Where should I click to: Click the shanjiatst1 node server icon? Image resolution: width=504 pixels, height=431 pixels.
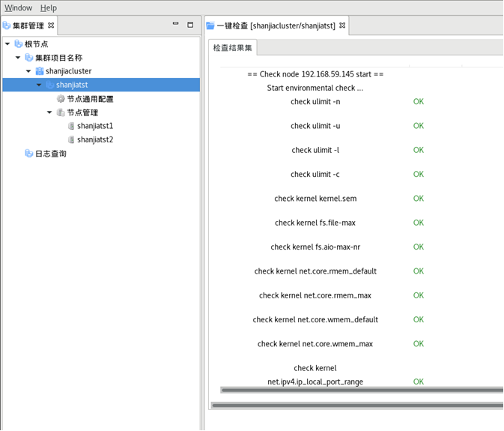click(x=71, y=126)
